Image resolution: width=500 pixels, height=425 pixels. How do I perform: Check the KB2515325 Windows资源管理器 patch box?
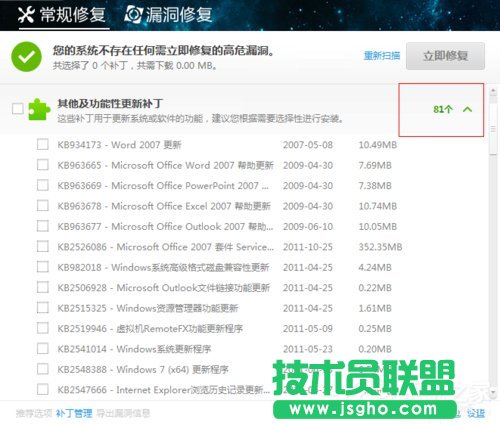click(43, 308)
